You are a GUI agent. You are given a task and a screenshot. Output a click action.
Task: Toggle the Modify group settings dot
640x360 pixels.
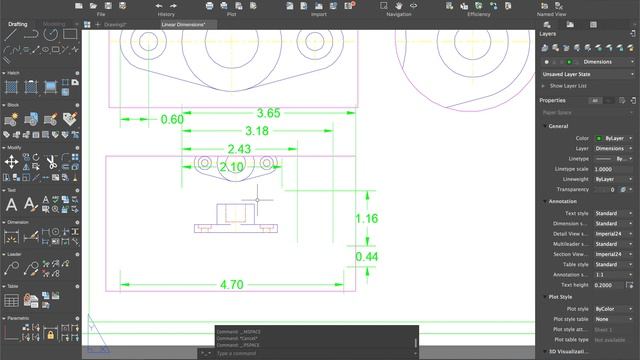[x=77, y=148]
